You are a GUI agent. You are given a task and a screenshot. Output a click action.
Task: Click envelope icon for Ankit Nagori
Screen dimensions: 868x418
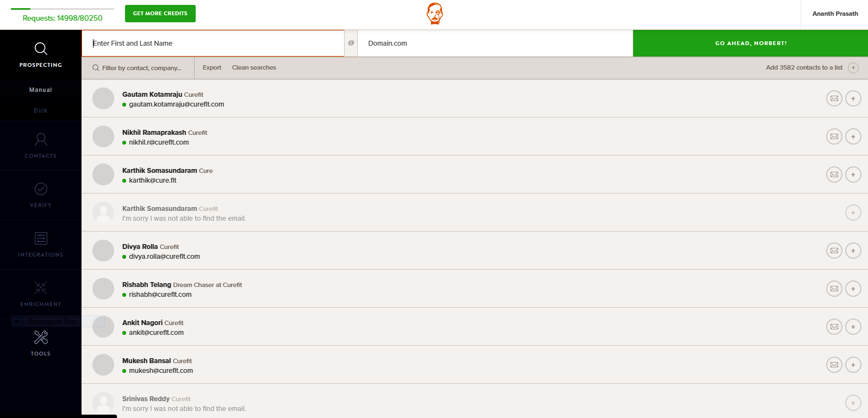pyautogui.click(x=834, y=327)
